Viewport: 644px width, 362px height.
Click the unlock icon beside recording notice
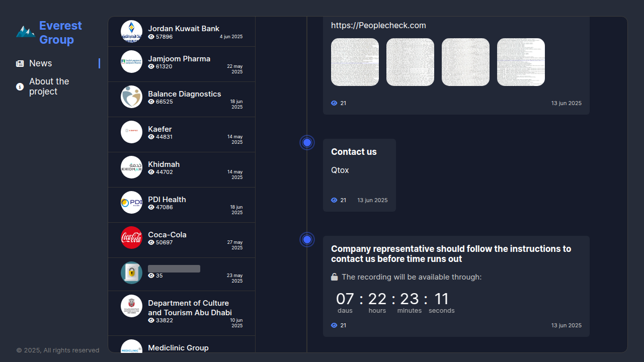[334, 277]
